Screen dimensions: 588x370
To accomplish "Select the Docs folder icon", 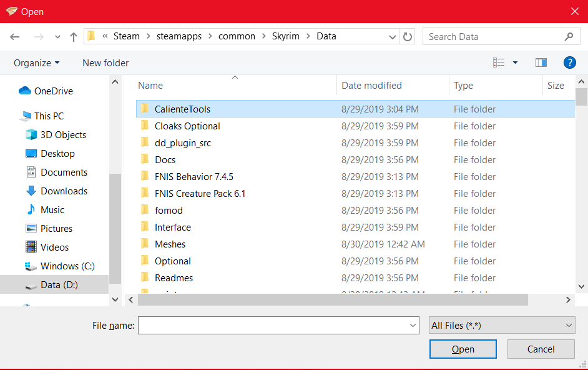I will tap(145, 159).
